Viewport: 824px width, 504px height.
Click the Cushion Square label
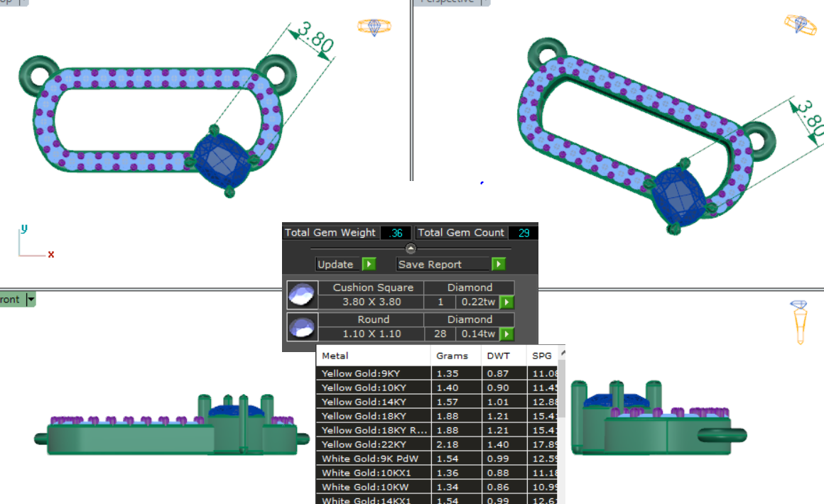[373, 287]
